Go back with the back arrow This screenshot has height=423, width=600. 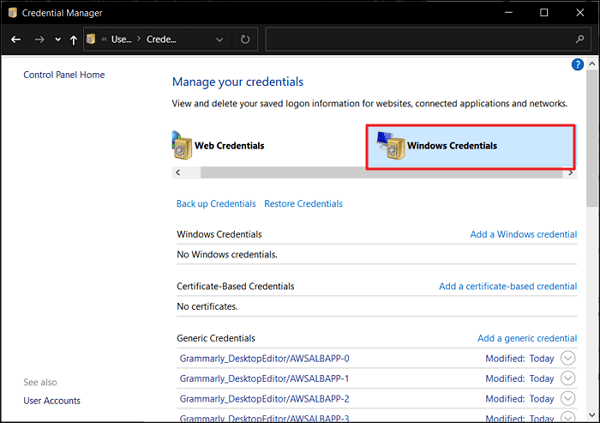16,39
